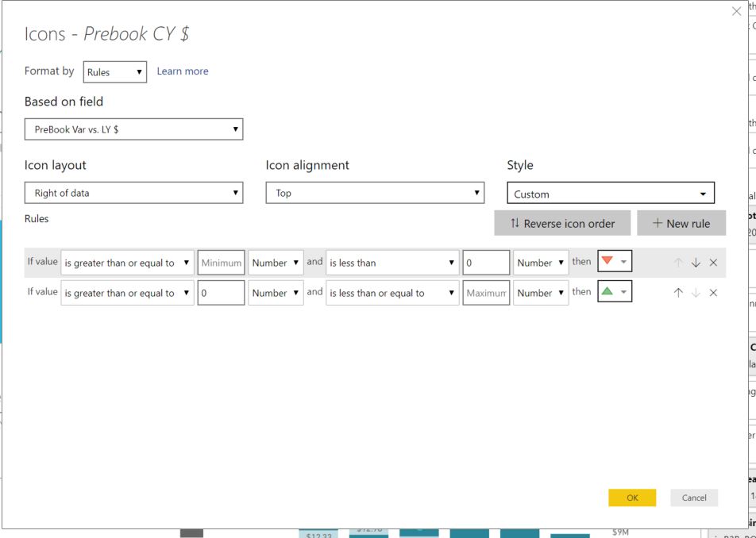Open 'is less than or equal to' dropdown

[x=392, y=292]
